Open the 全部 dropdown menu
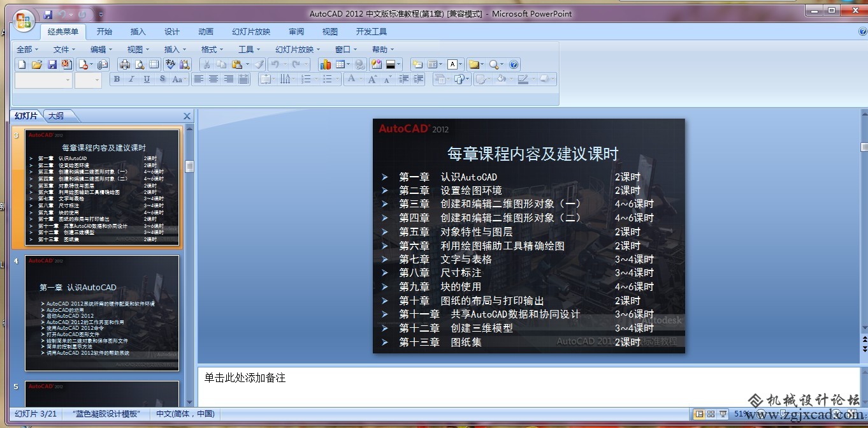868x428 pixels. tap(27, 49)
